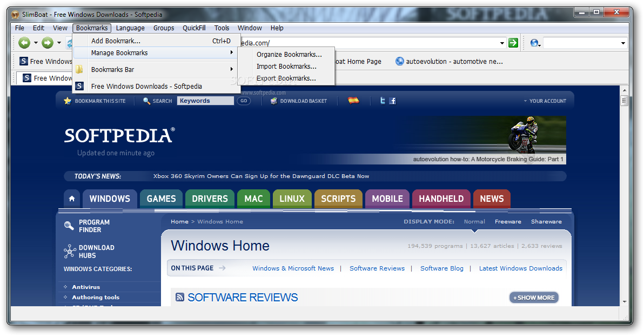Select Freeware display mode
Image resolution: width=644 pixels, height=336 pixels.
[x=508, y=222]
